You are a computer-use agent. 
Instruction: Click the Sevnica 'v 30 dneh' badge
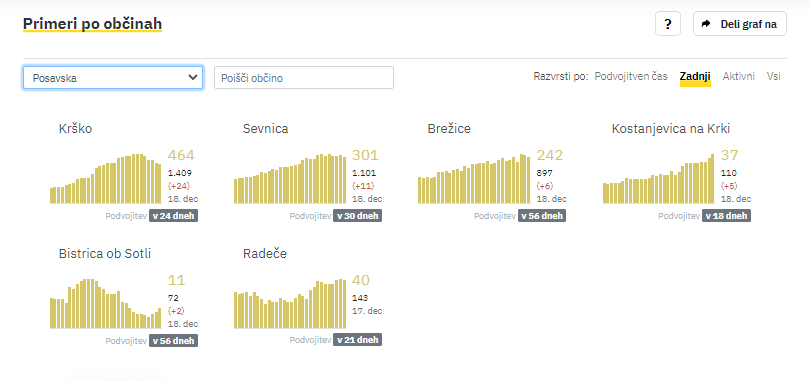tap(358, 216)
